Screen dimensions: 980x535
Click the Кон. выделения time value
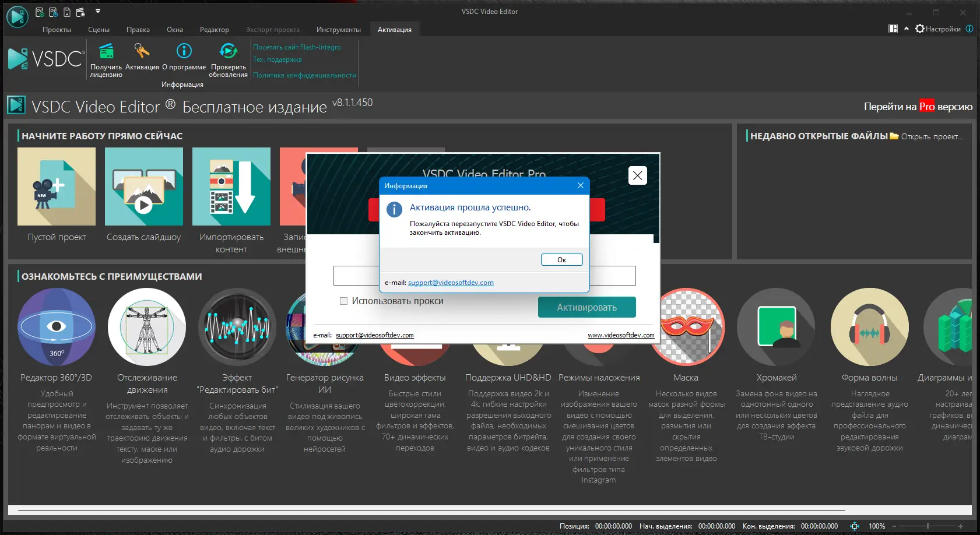coord(819,526)
